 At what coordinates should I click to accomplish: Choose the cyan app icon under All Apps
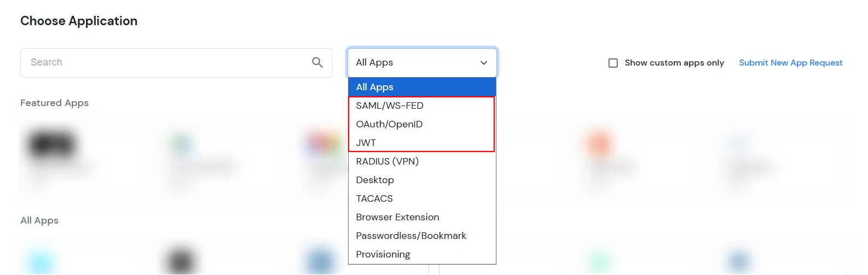tap(42, 261)
